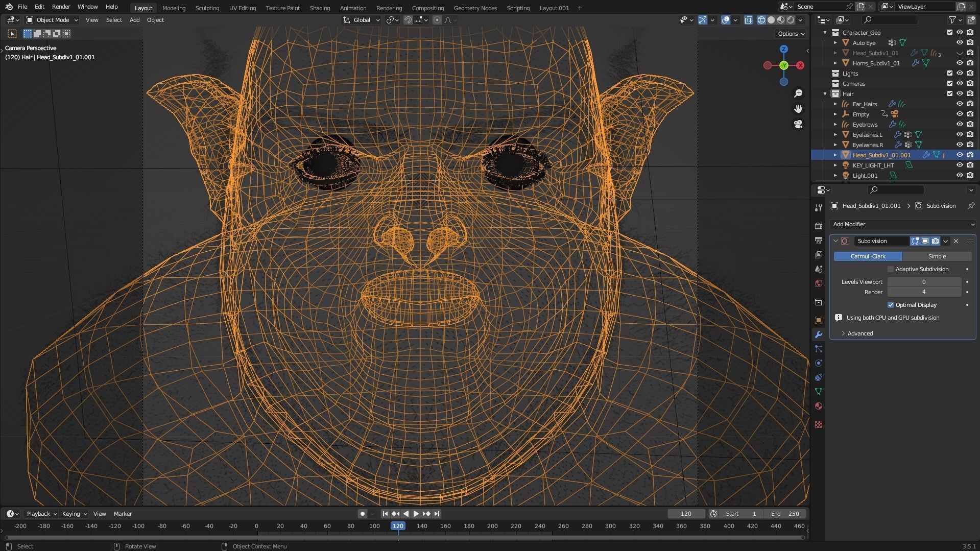980x551 pixels.
Task: Switch to the UV Editing workspace
Action: tap(243, 8)
